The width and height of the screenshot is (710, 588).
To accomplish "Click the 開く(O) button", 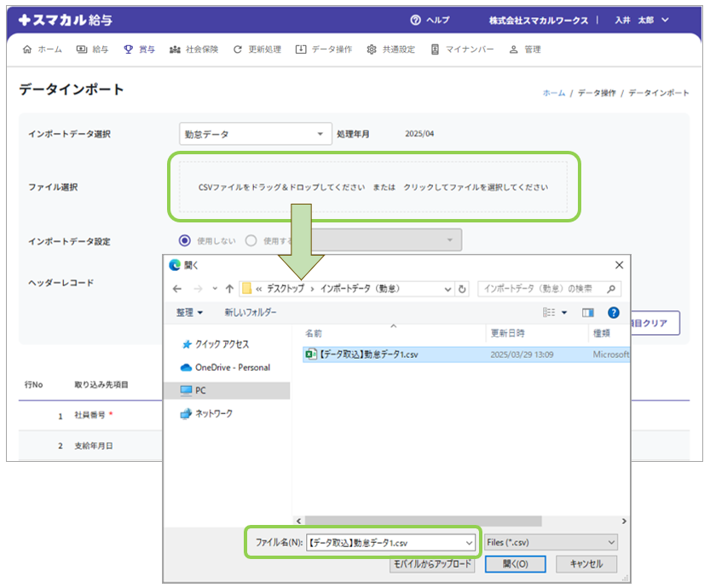I will click(x=515, y=564).
